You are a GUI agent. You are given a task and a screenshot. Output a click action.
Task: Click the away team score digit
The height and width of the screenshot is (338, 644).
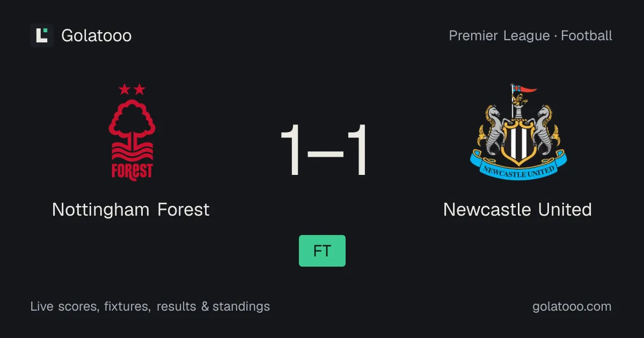click(355, 151)
